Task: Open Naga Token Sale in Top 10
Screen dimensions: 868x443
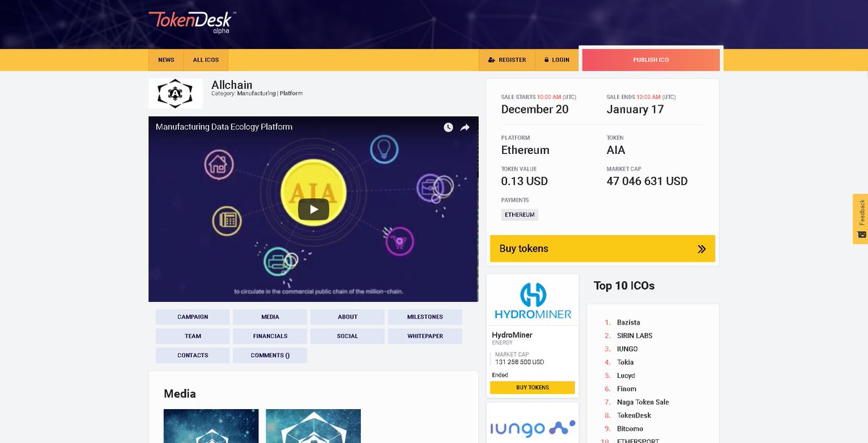Action: pos(642,403)
